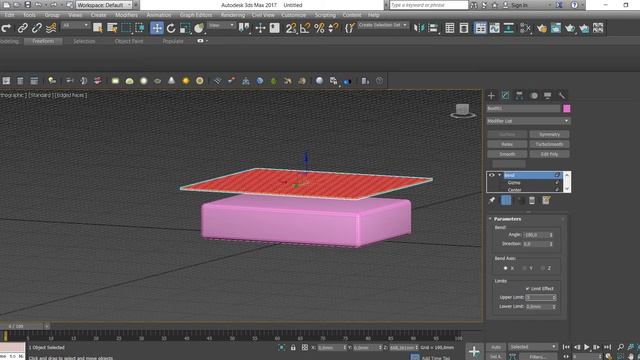This screenshot has height=360, width=640.
Task: Toggle the Percent Snap icon
Action: (x=319, y=28)
